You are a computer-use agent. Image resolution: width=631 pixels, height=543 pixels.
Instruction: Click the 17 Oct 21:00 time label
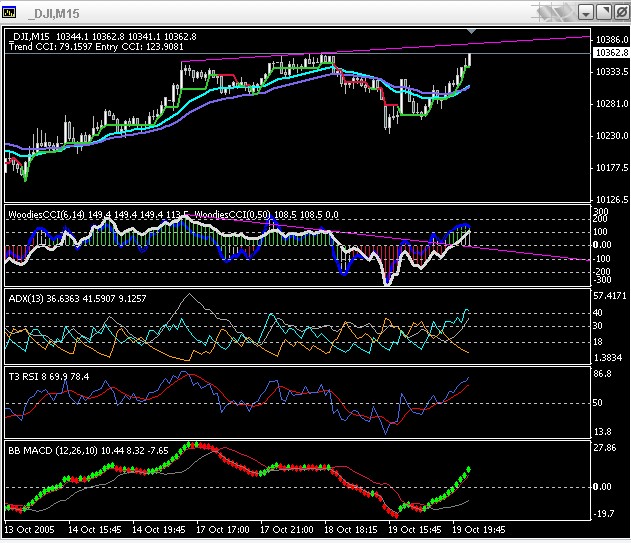(x=287, y=530)
